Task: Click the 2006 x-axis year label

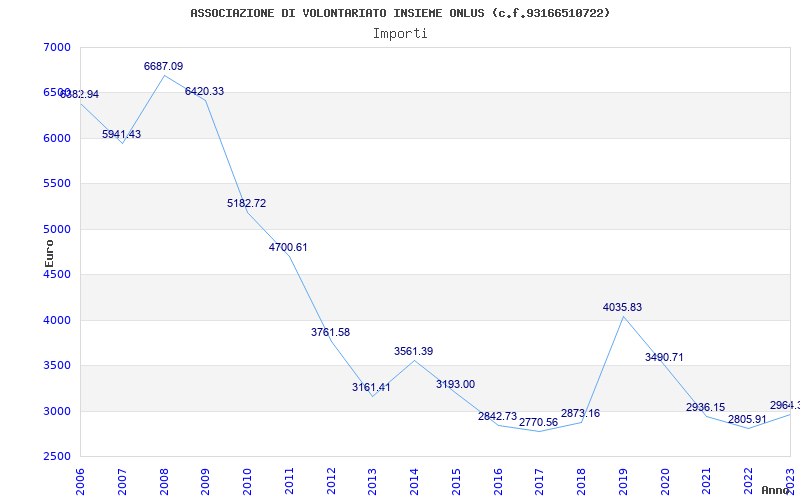Action: tap(80, 481)
